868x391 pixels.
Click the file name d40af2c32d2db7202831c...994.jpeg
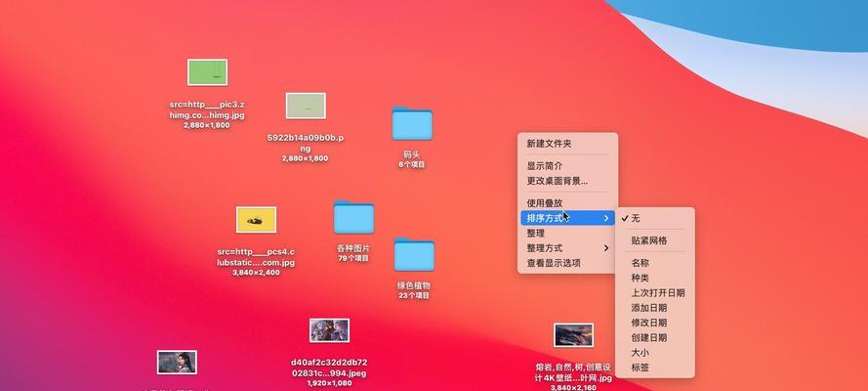[x=329, y=368]
